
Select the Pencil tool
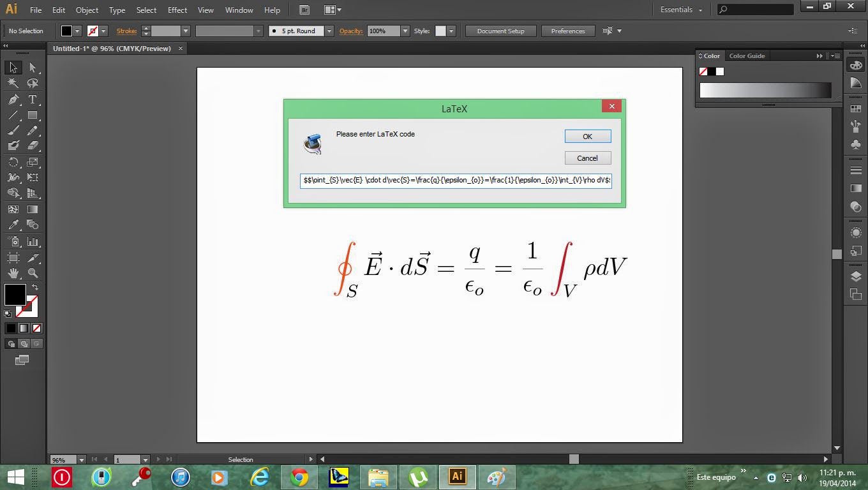(x=33, y=131)
